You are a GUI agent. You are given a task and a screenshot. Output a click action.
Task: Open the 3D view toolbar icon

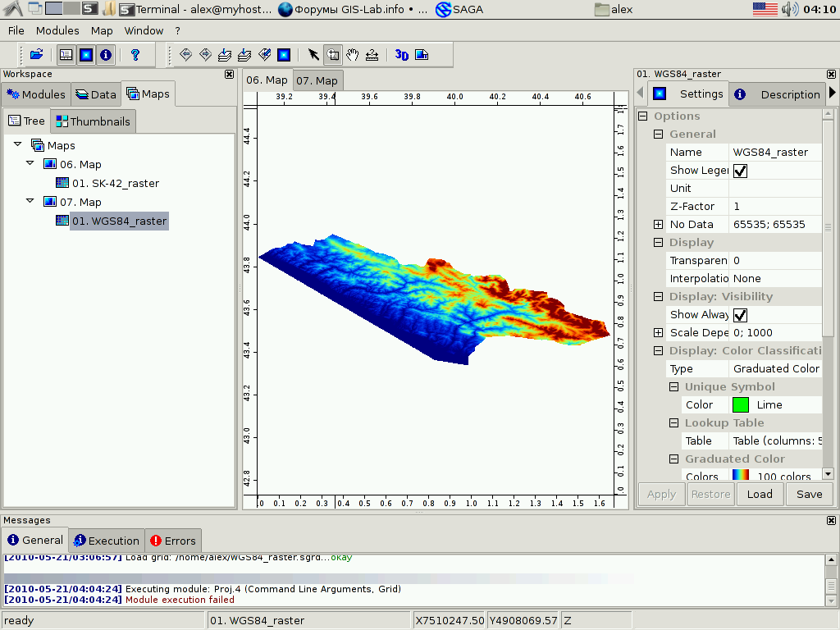click(401, 55)
